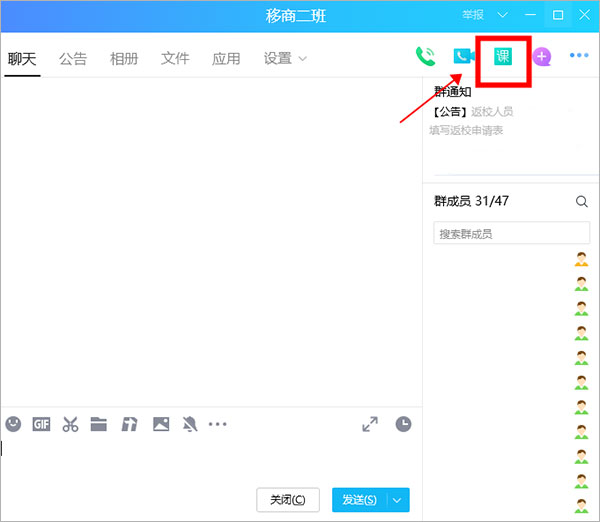Open the emoji picker
The height and width of the screenshot is (522, 600).
click(13, 424)
